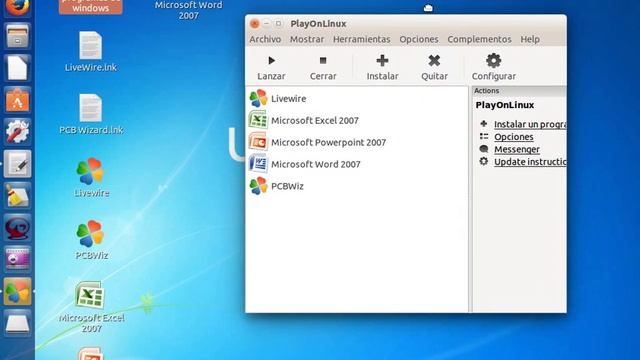Click the Opciones link in Actions panel
This screenshot has width=640, height=360.
pos(513,137)
